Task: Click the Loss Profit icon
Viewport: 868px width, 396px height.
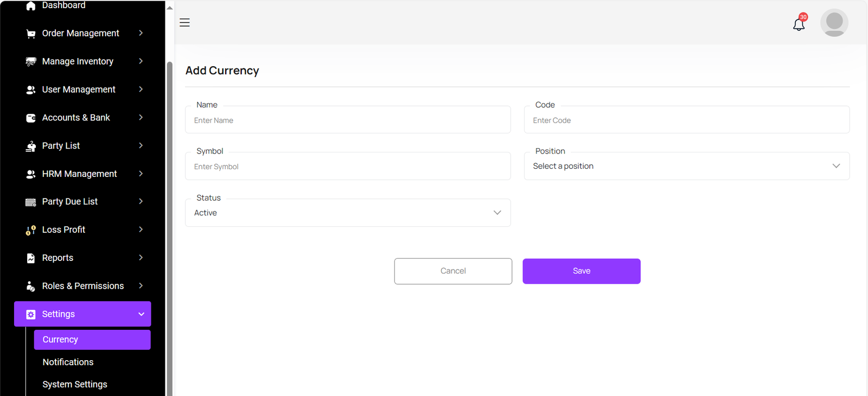Action: point(31,230)
